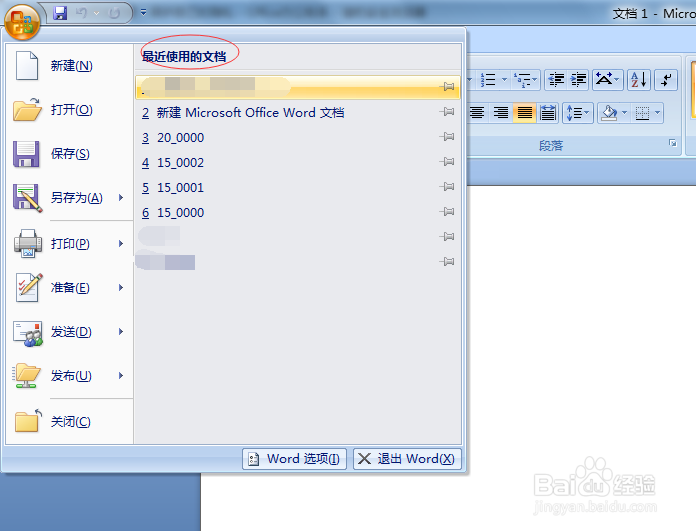
Task: Open the Undo history dropdown arrow
Action: click(x=96, y=13)
